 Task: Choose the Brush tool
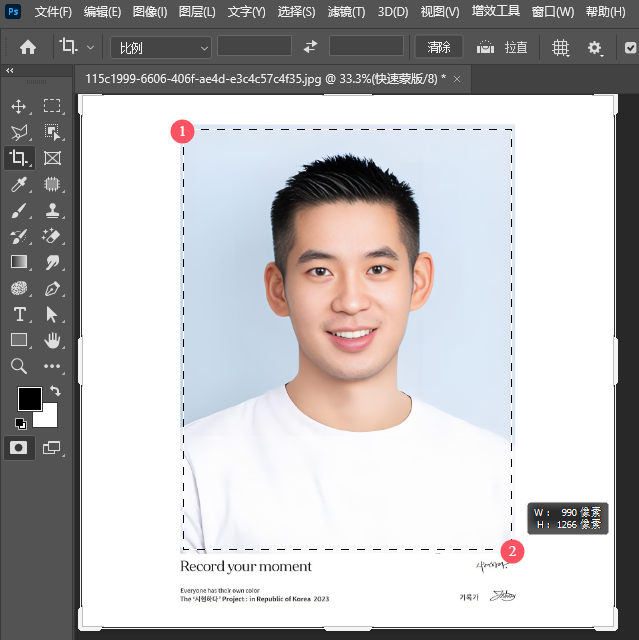pos(19,210)
